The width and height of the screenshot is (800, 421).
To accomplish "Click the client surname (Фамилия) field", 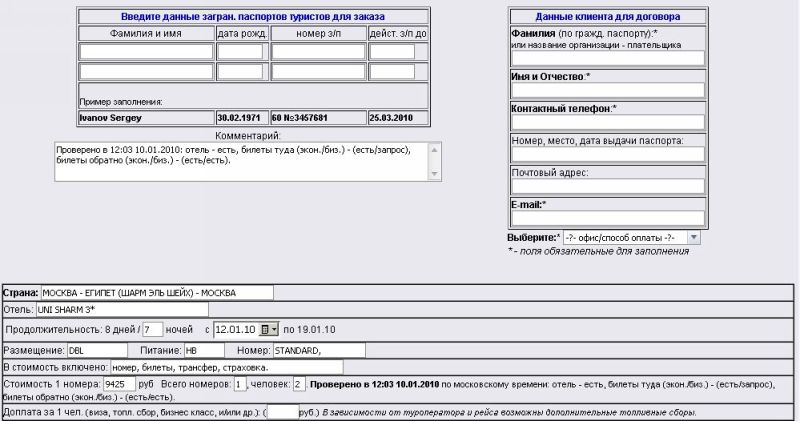I will pos(607,59).
